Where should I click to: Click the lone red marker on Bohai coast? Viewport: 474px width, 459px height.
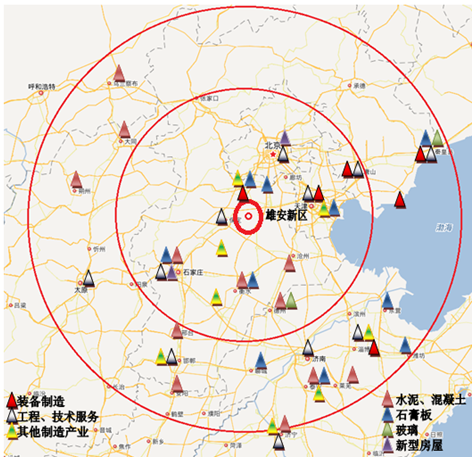click(400, 200)
